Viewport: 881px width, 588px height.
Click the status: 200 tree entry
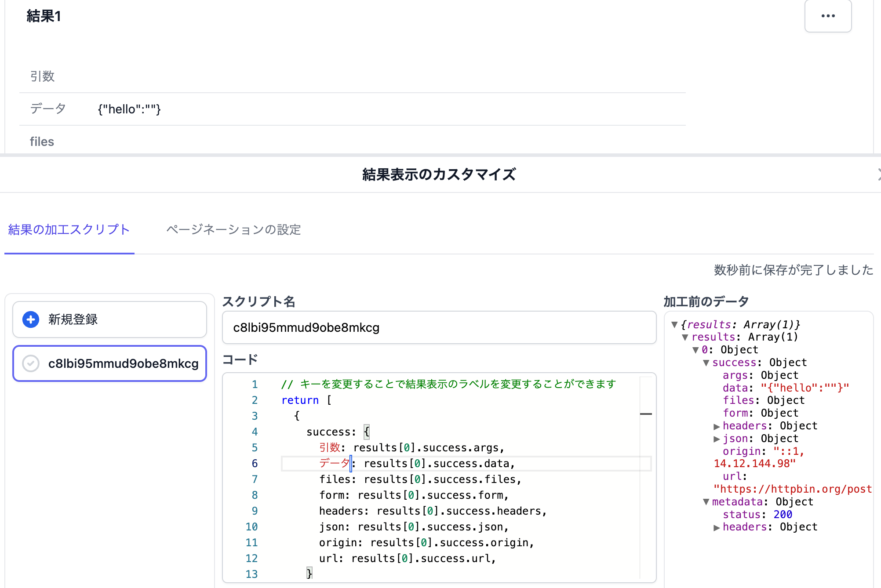point(757,515)
